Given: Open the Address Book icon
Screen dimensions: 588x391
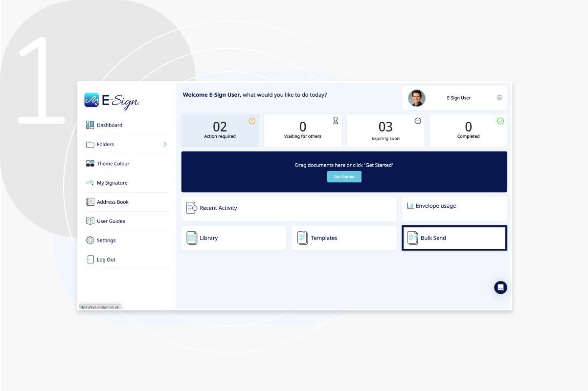Looking at the screenshot, I should tap(90, 202).
